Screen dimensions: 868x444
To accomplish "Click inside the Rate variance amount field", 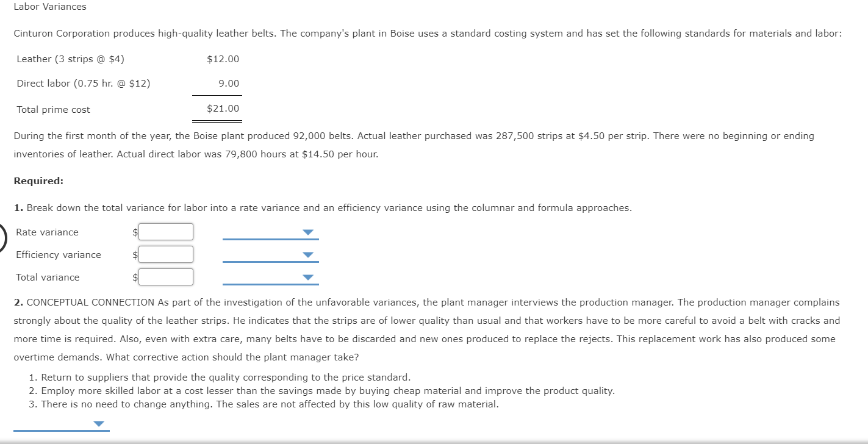I will click(165, 232).
